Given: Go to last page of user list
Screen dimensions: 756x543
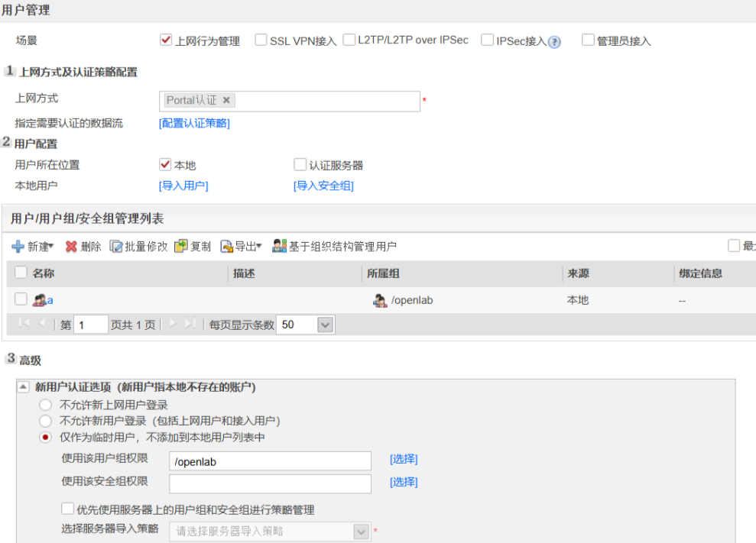Looking at the screenshot, I should point(190,323).
